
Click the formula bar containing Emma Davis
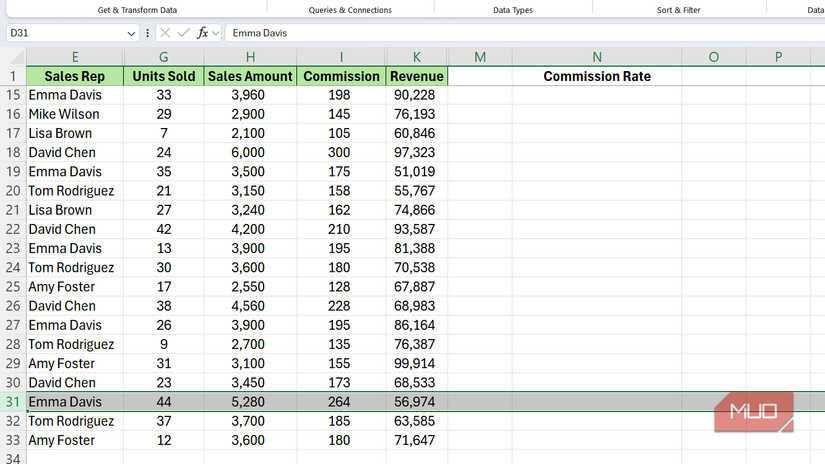pyautogui.click(x=525, y=33)
